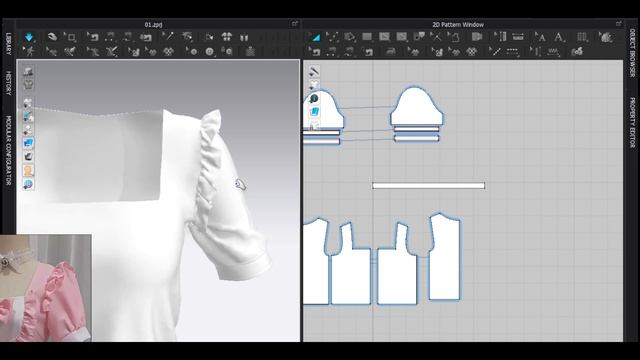Select Segment Topstitch tool in 2D toolbar
Image resolution: width=640 pixels, height=360 pixels.
pyautogui.click(x=513, y=51)
